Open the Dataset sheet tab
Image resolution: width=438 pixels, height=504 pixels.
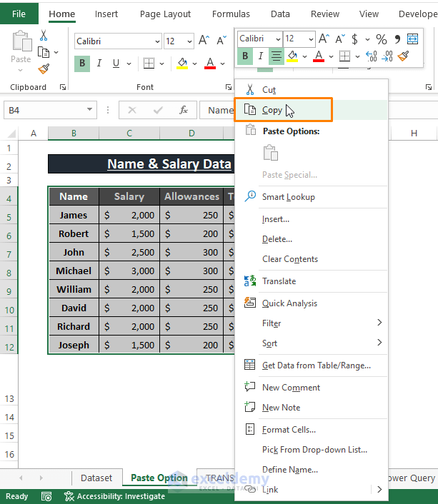pyautogui.click(x=96, y=478)
